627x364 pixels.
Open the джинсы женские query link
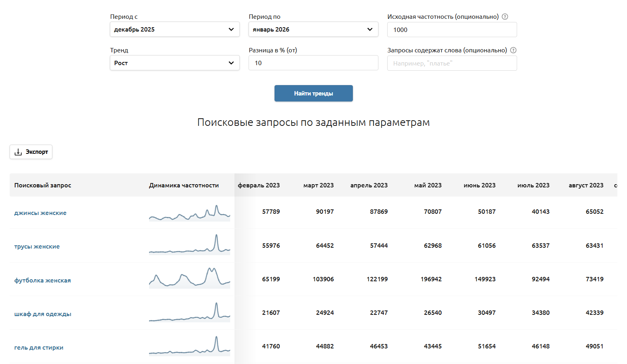40,213
